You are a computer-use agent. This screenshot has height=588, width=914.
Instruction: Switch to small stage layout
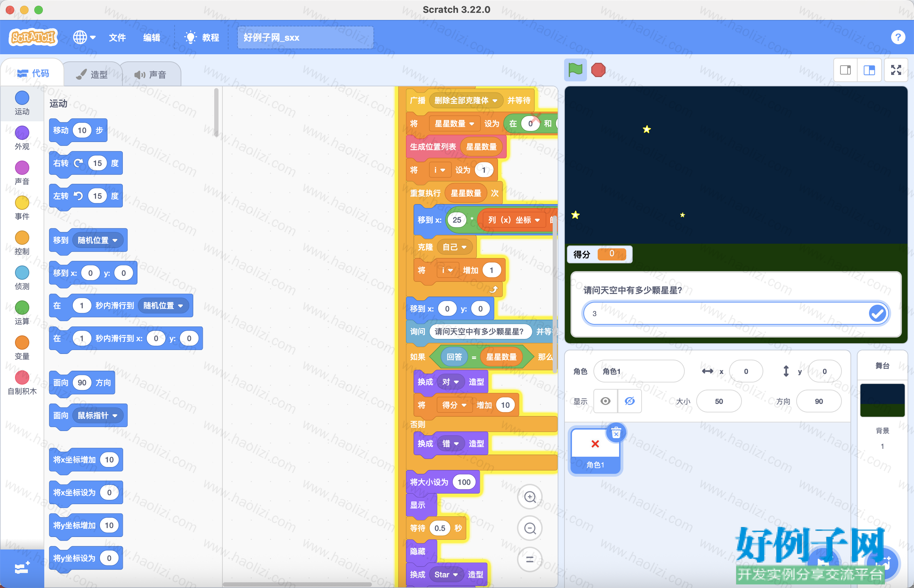pos(845,70)
